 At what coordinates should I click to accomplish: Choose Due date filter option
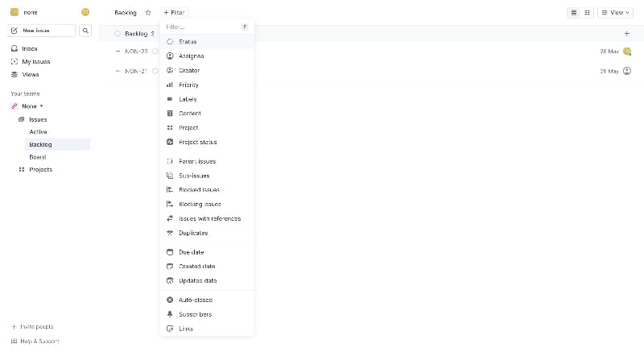coord(207,252)
